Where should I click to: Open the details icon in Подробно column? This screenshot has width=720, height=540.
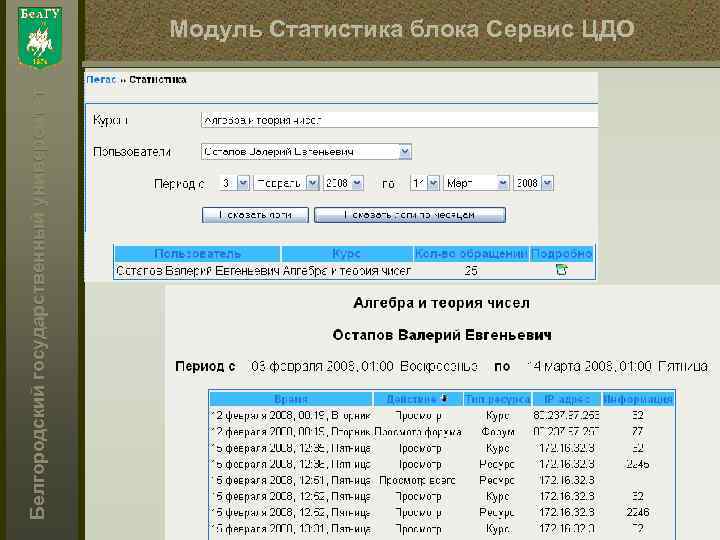point(561,270)
